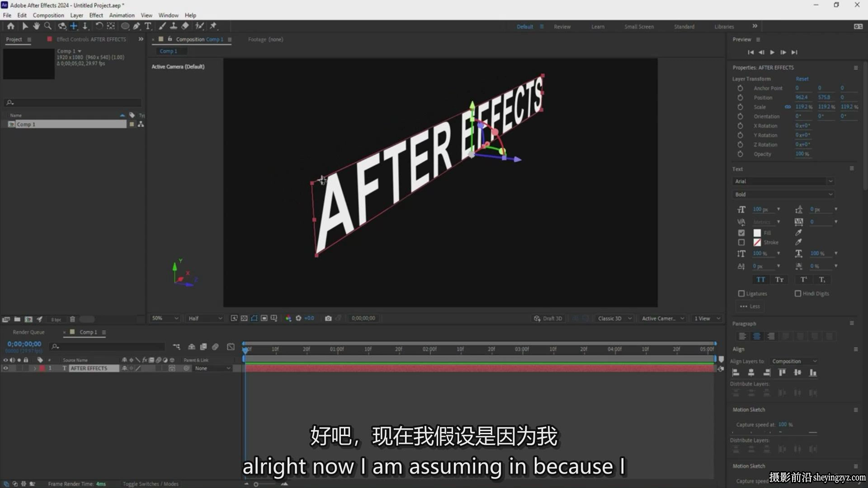Select the Hand tool
The image size is (868, 488).
point(36,26)
